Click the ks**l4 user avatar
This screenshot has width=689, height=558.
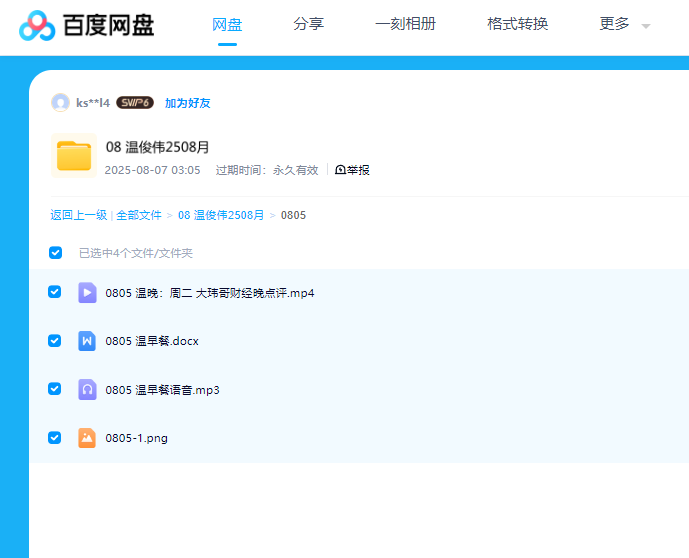coord(60,103)
